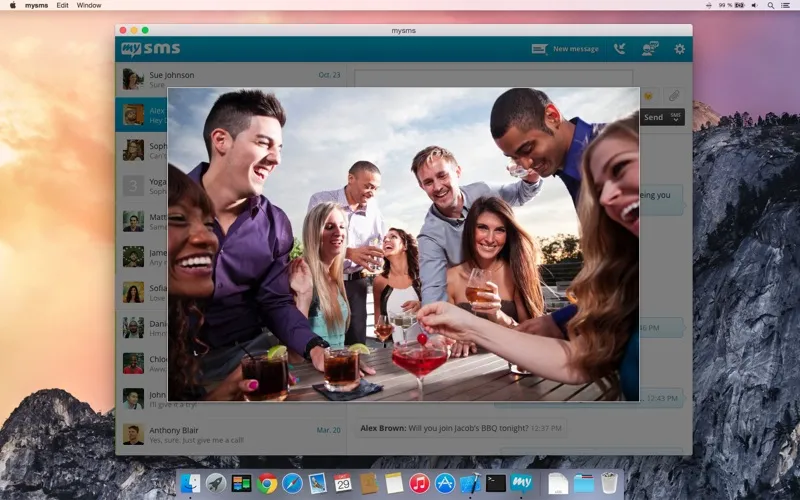Open Anthony Blair conversation
Screen dimensions: 800x500
pos(231,435)
